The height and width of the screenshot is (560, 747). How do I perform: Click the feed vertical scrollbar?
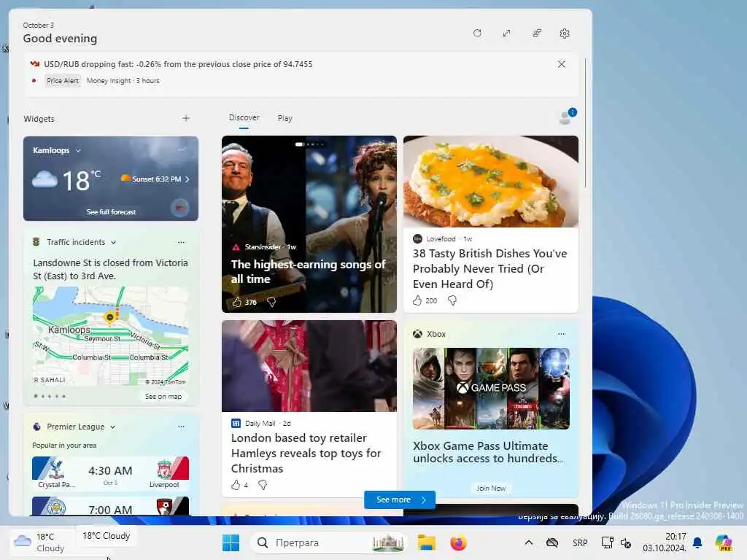point(585,122)
